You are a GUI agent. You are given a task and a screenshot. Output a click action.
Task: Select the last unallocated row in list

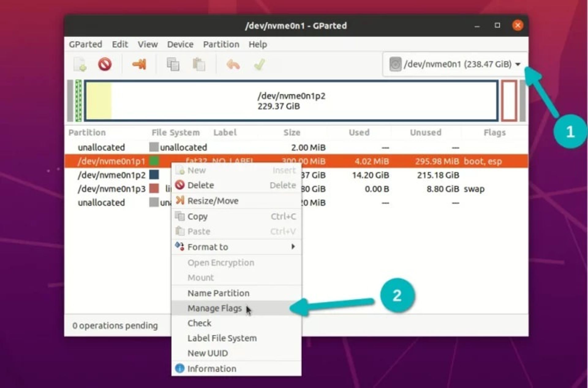point(296,203)
